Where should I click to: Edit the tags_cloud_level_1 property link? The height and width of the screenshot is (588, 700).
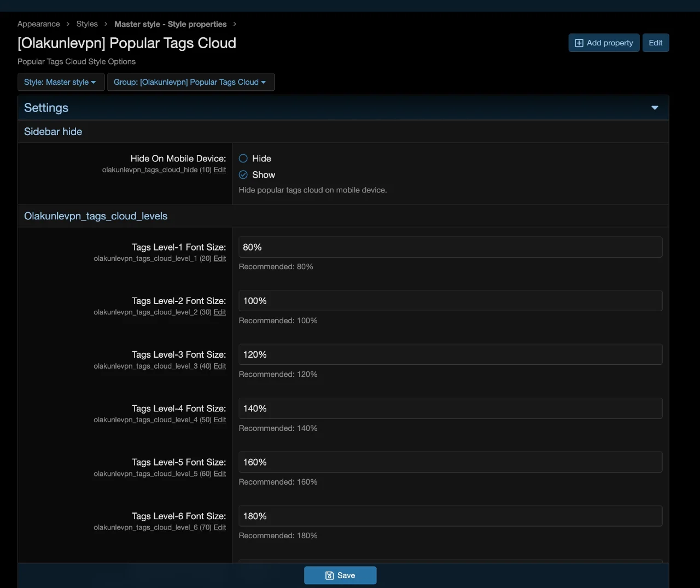pyautogui.click(x=219, y=259)
